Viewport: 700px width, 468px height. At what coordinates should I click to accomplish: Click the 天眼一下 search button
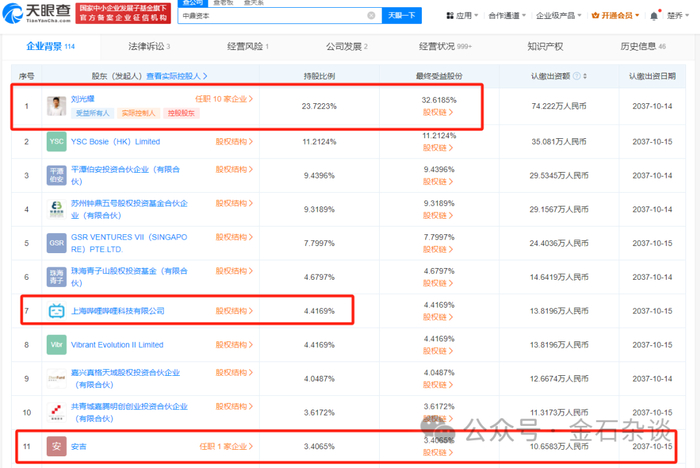pos(401,16)
